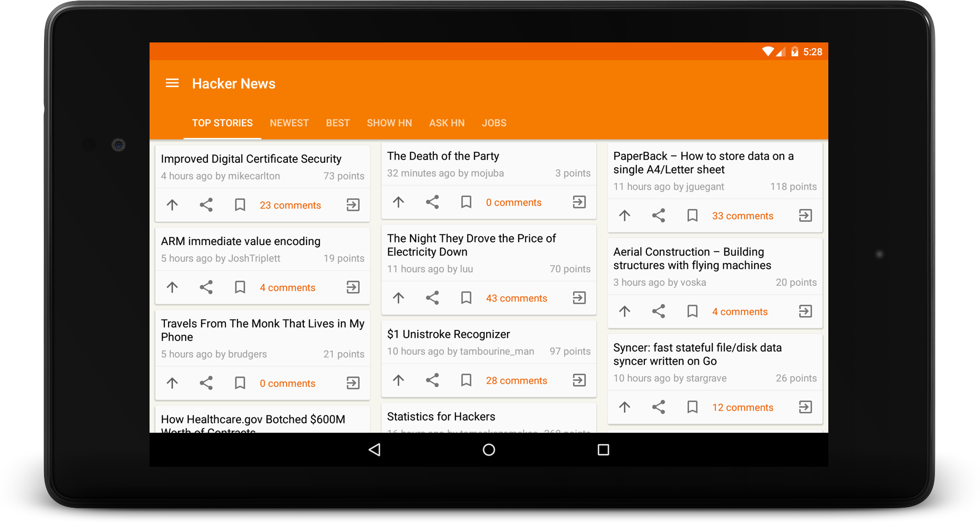Select the Top Stories tab
The width and height of the screenshot is (980, 523).
pyautogui.click(x=222, y=123)
